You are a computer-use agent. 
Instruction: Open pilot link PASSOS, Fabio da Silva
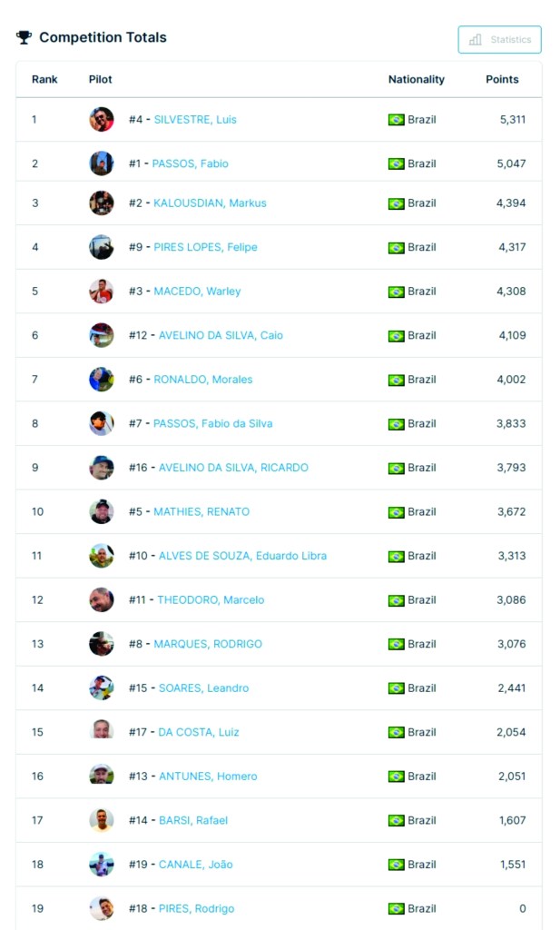point(212,423)
